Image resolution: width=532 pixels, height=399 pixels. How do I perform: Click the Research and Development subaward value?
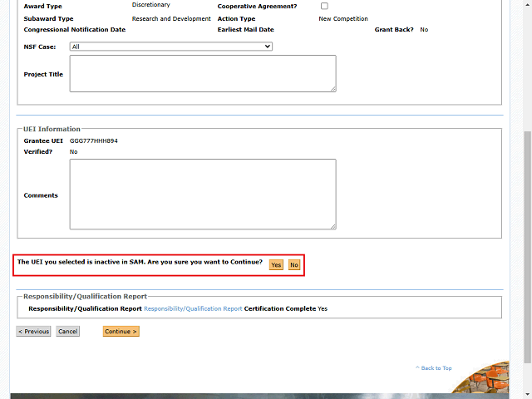[x=171, y=18]
